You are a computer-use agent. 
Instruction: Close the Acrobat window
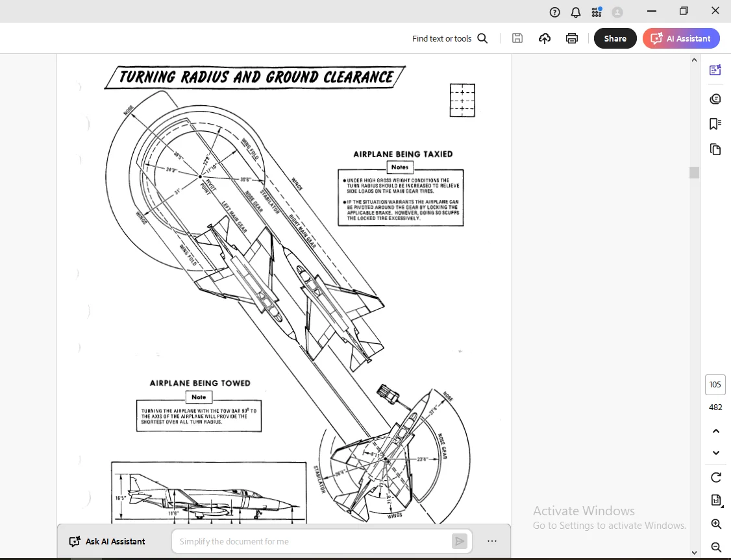click(715, 11)
